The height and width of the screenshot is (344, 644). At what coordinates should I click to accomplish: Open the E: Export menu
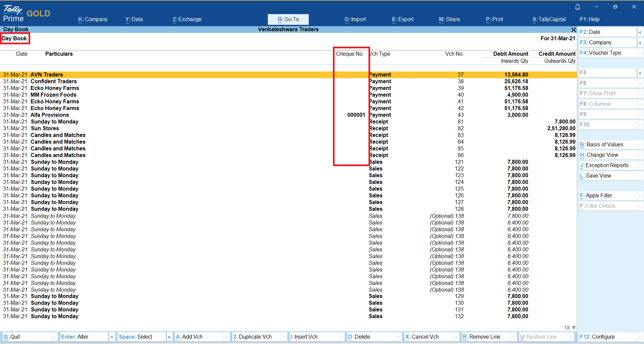(402, 19)
